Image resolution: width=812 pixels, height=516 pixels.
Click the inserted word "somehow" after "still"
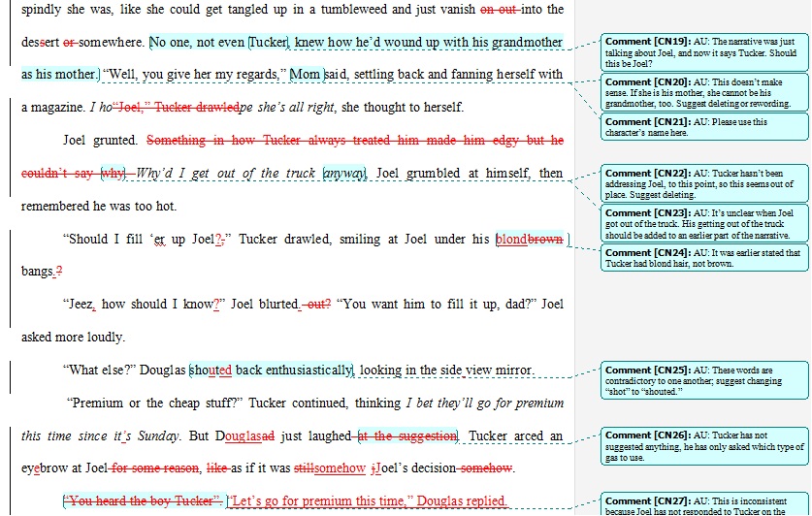coord(340,468)
